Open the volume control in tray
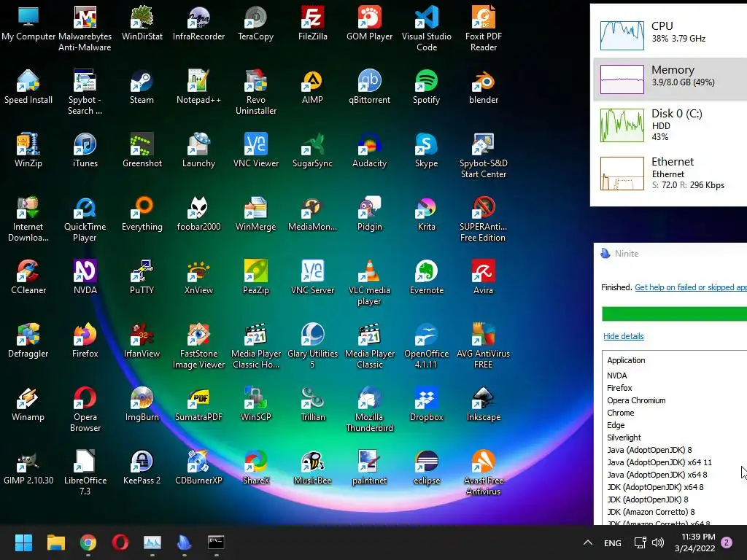 coord(658,542)
